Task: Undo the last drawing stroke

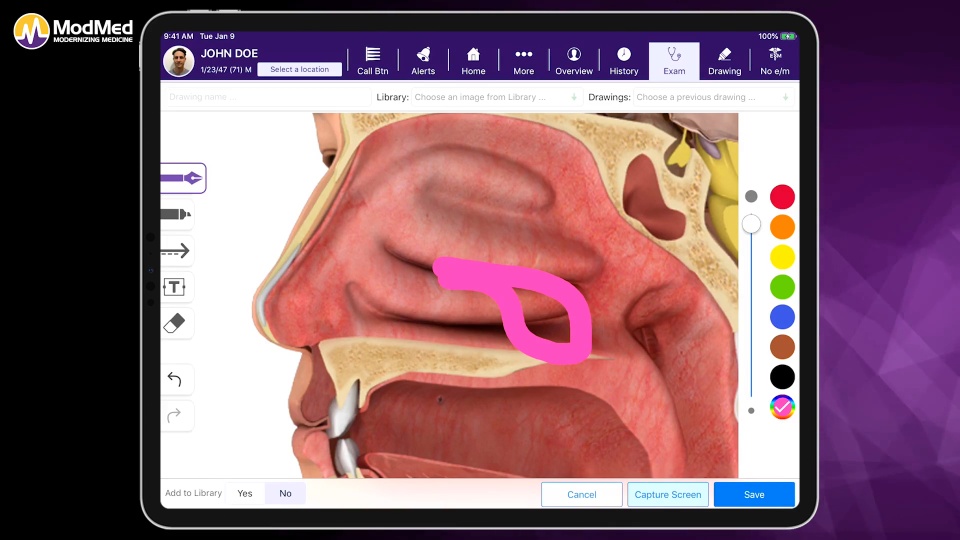Action: pyautogui.click(x=175, y=380)
